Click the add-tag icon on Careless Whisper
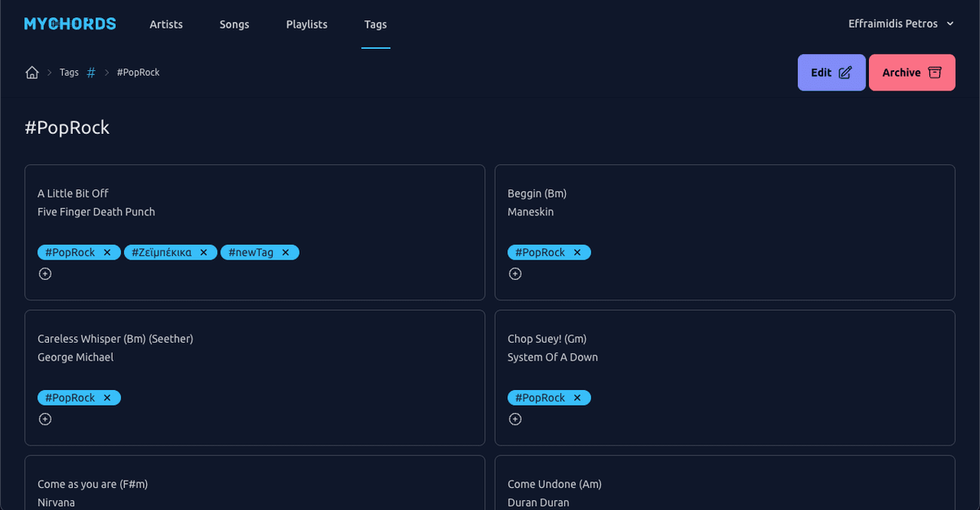 pos(45,419)
